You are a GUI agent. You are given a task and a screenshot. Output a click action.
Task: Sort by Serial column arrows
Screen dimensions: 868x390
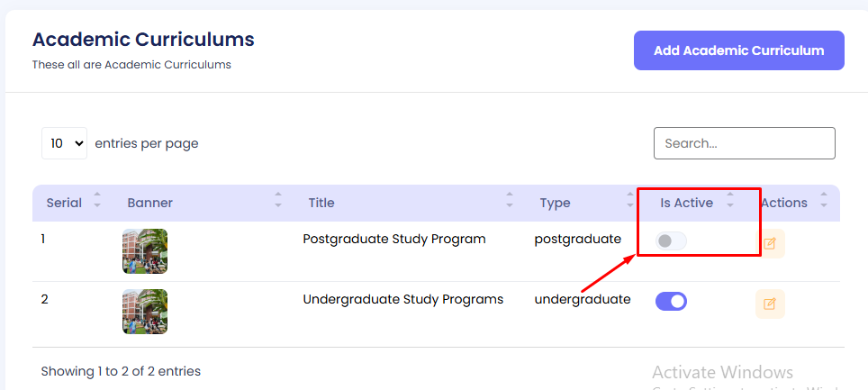97,200
